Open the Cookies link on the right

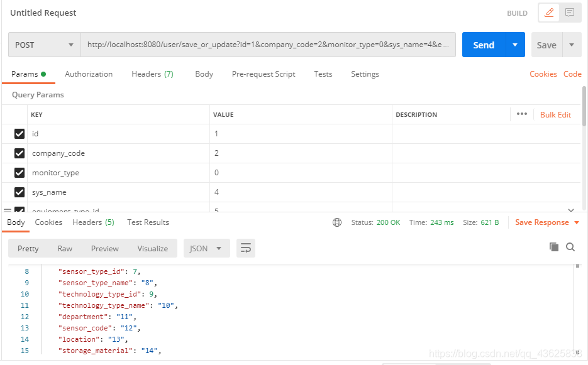[x=543, y=74]
